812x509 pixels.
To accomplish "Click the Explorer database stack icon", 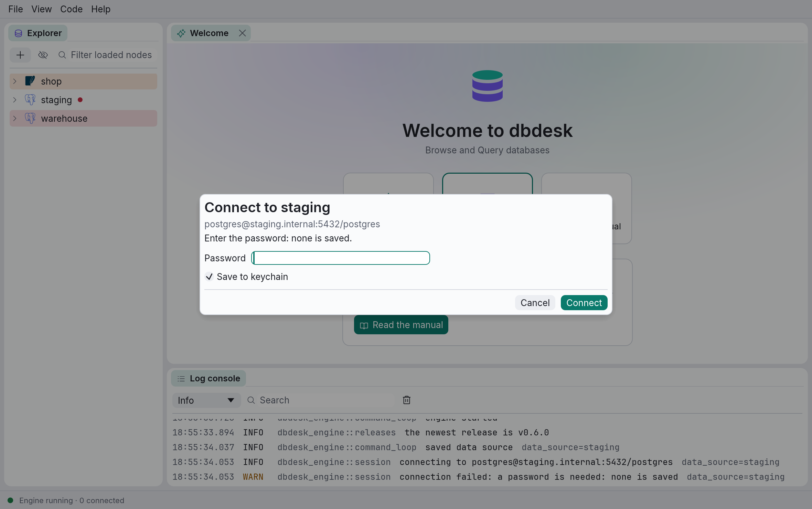I will click(x=19, y=33).
